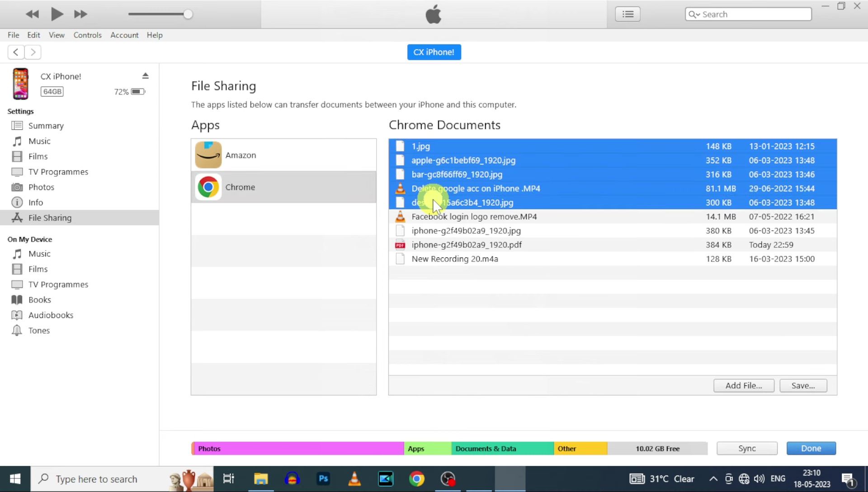The height and width of the screenshot is (492, 868).
Task: Open Photoshop from the taskbar
Action: (323, 479)
